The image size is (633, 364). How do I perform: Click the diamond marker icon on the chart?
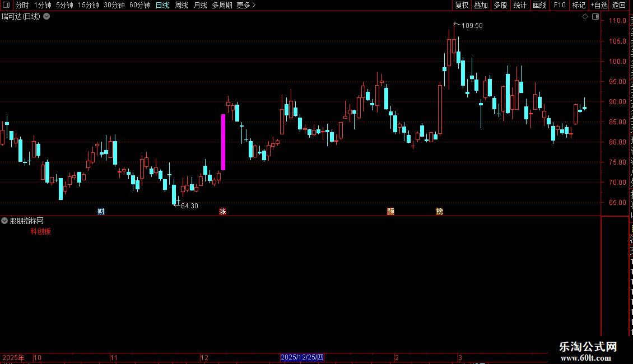point(585,17)
